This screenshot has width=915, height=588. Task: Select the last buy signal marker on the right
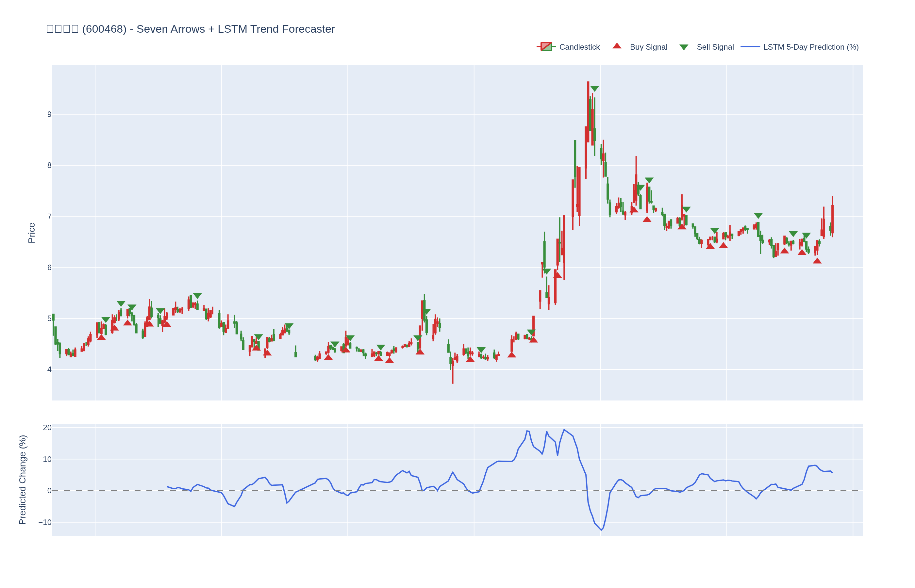tap(817, 261)
